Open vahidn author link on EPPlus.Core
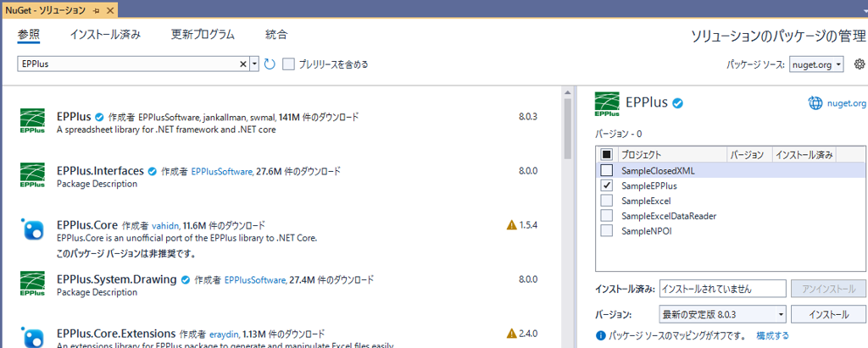Screen dimensions: 868x348 (166, 226)
